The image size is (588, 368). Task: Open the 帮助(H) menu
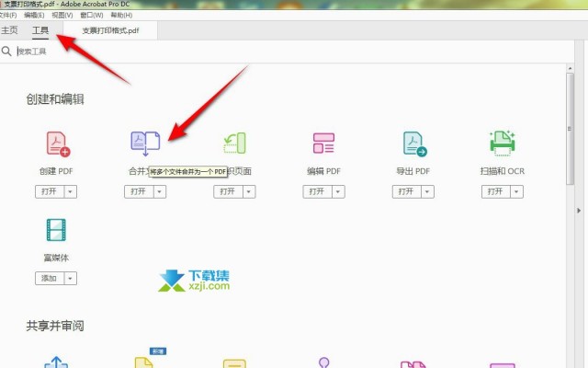point(121,15)
